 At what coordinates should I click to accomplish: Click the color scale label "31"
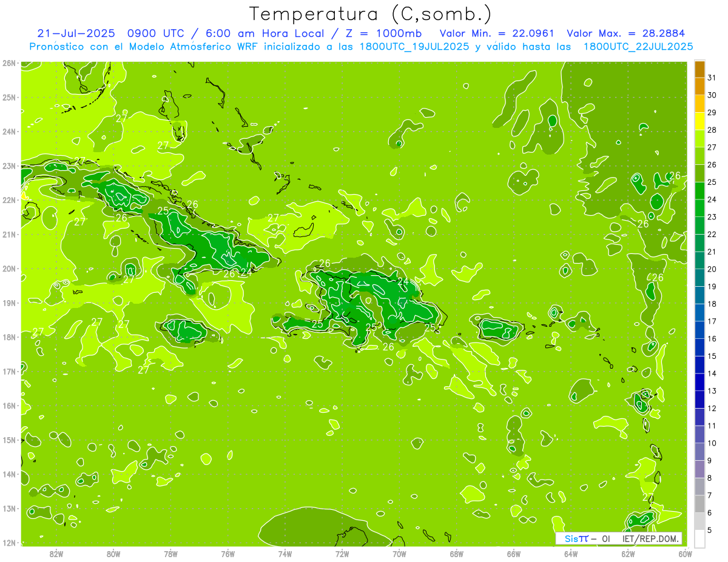712,78
